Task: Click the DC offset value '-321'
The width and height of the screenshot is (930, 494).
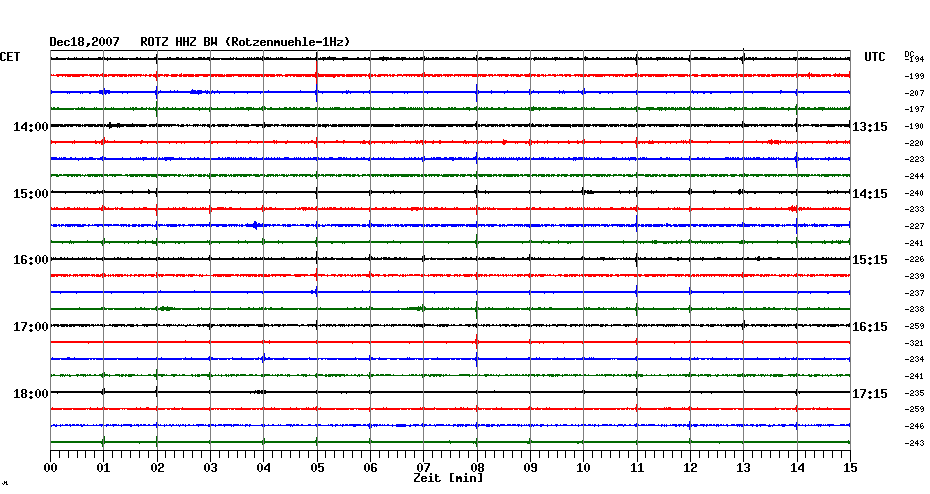Action: click(915, 343)
